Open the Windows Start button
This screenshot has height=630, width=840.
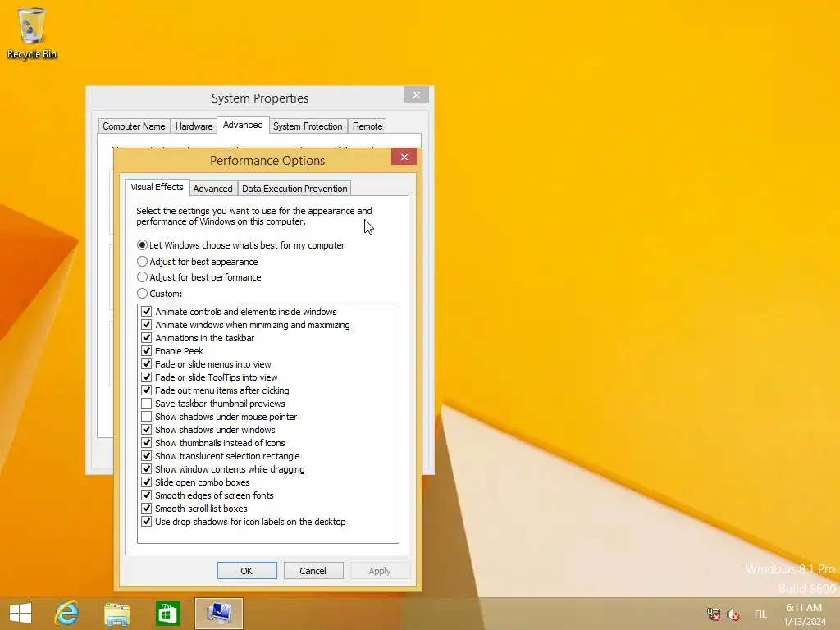(x=21, y=614)
